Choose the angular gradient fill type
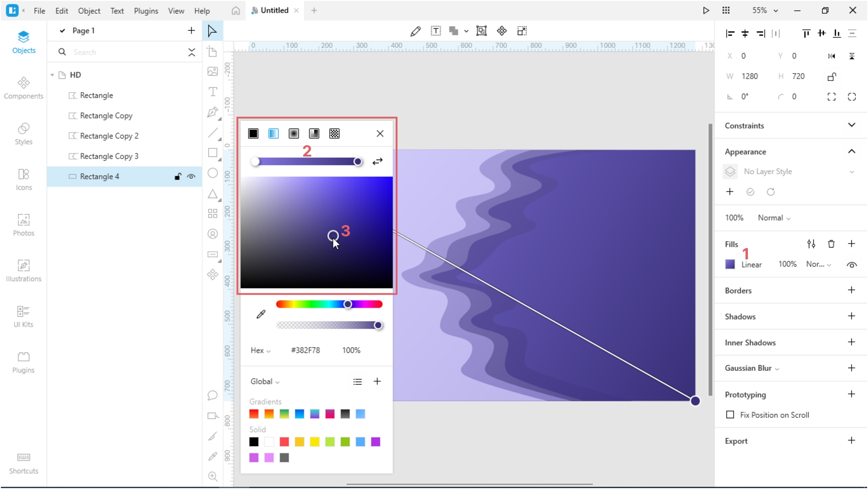 tap(314, 134)
